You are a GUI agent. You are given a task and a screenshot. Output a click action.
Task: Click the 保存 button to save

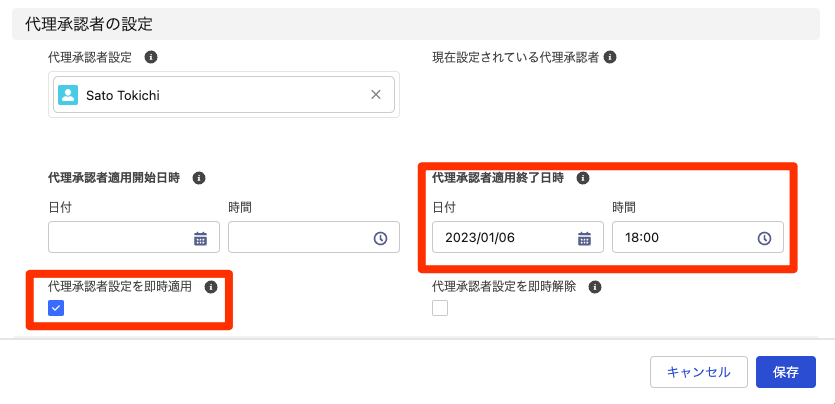786,371
